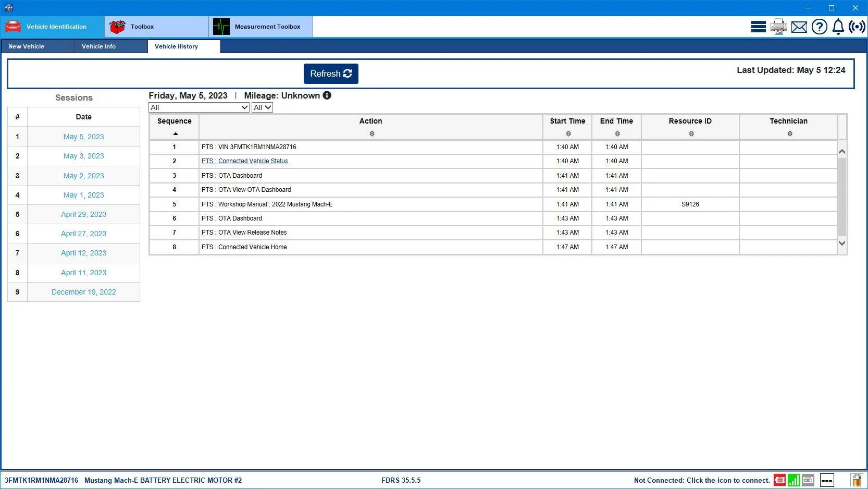Open PTS : Connected Vehicle Status link
This screenshot has height=489, width=868.
click(244, 161)
